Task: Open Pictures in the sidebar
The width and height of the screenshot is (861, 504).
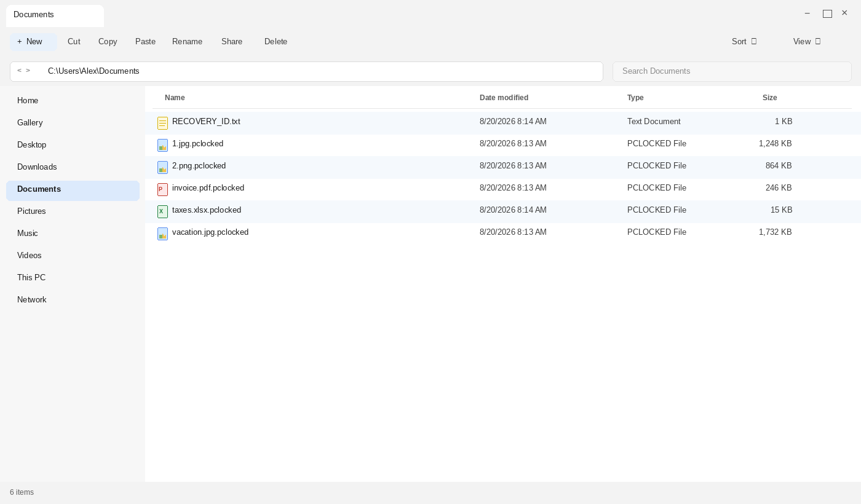Action: pos(73,211)
